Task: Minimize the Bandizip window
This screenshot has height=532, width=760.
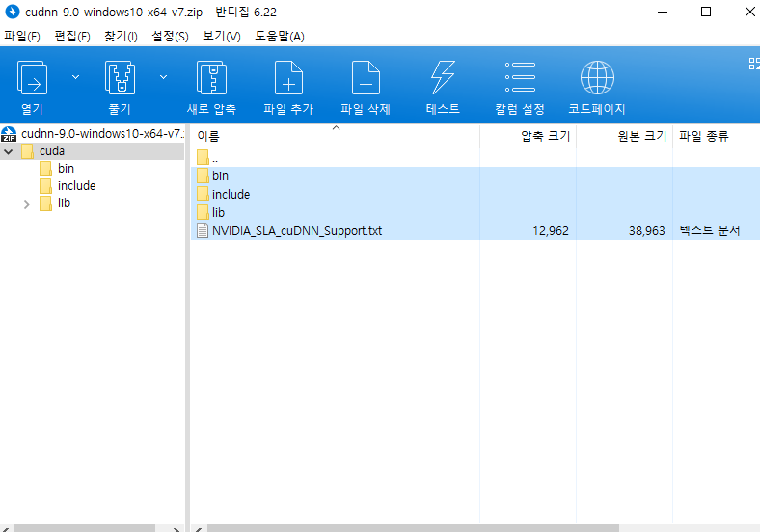Action: pos(663,12)
